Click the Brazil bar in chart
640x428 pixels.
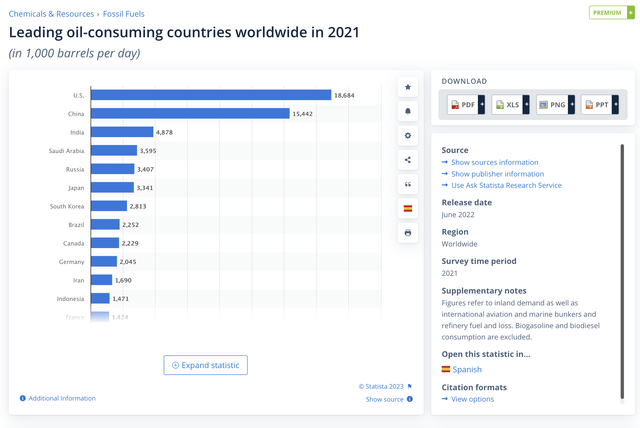(x=105, y=224)
